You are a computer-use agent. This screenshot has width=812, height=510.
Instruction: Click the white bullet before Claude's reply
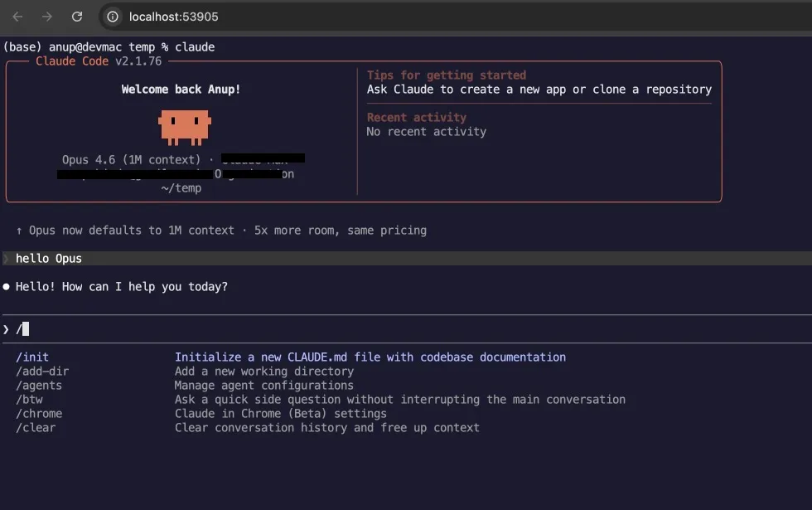(7, 287)
